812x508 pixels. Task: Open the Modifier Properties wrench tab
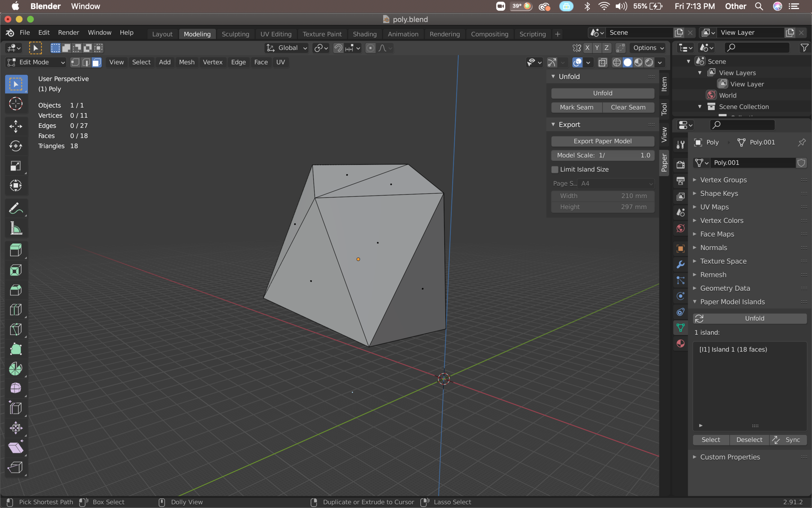pos(680,265)
